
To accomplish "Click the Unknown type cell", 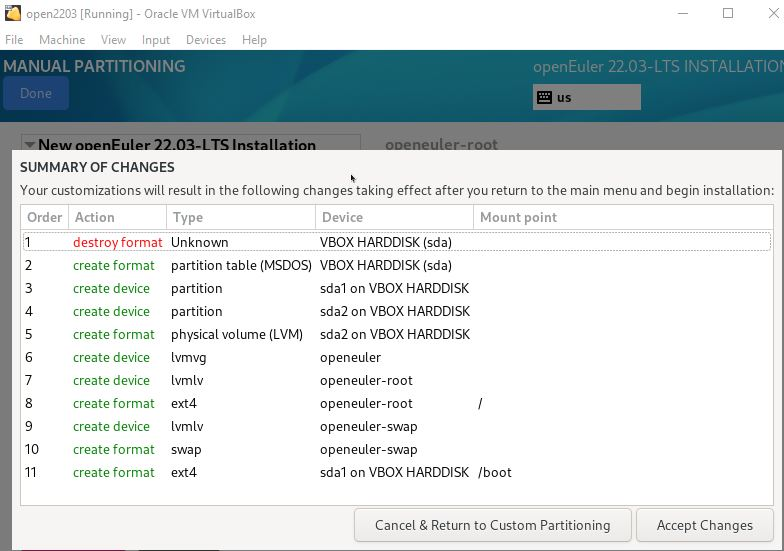I will pyautogui.click(x=200, y=242).
